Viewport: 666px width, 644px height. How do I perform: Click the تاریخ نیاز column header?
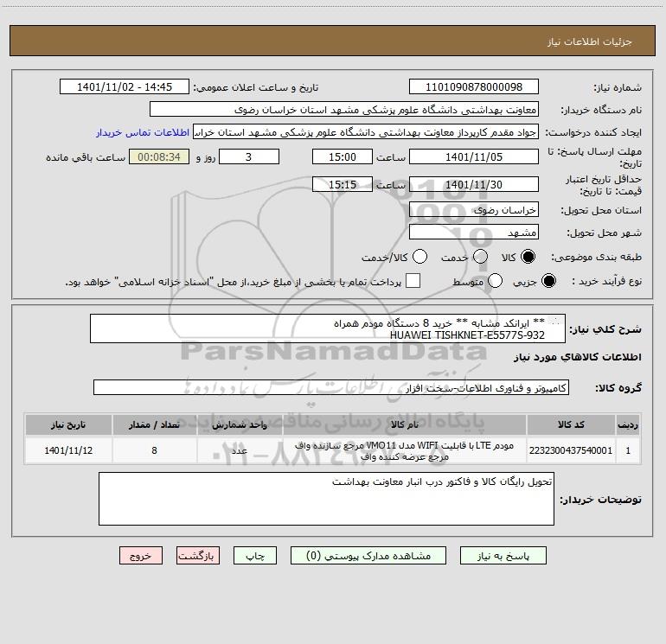(x=68, y=425)
